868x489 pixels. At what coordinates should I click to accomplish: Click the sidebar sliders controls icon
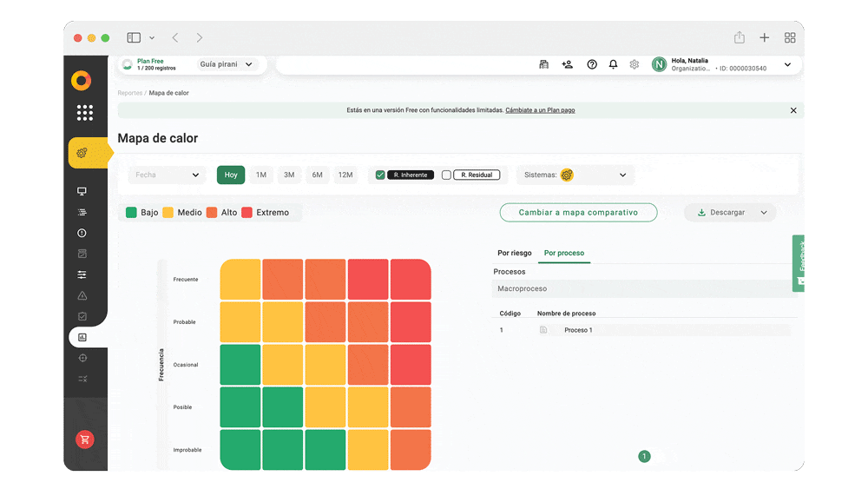(82, 274)
